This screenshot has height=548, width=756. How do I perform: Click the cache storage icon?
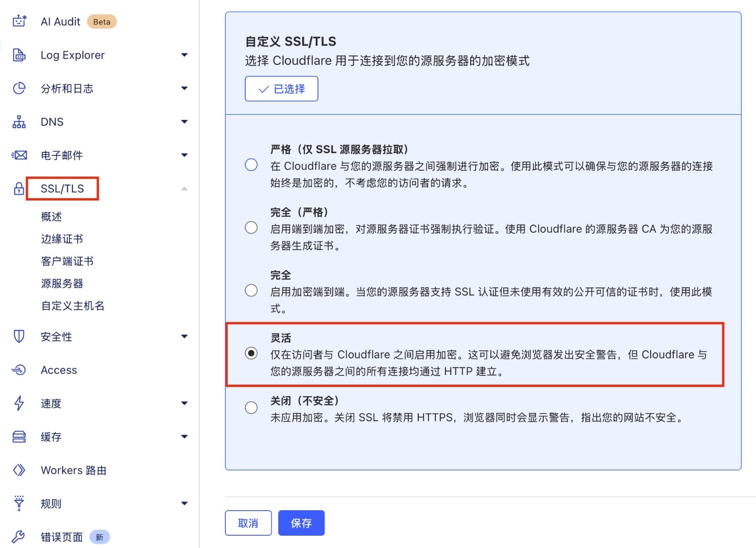click(x=19, y=437)
